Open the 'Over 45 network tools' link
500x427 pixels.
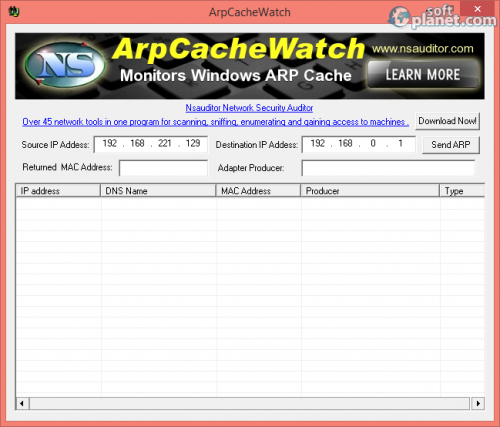(215, 122)
